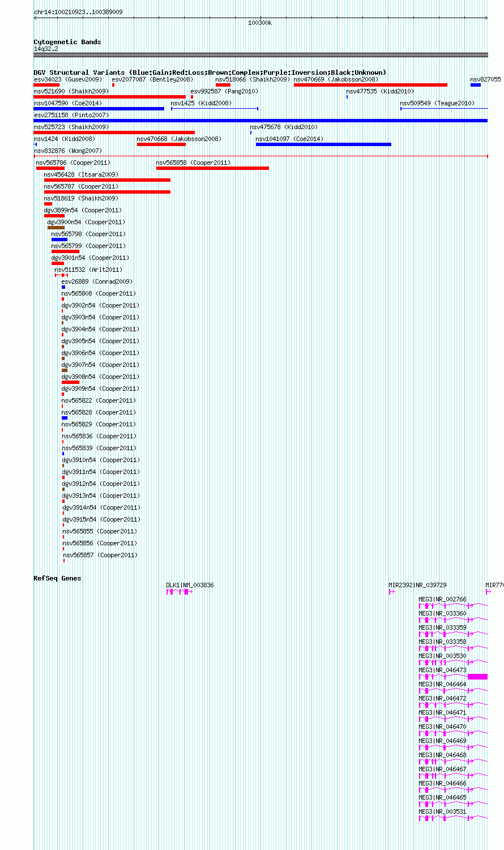Screen dimensions: 504x850
Task: Click the blue nsv1047590 Coe2014 bar
Action: (x=99, y=109)
